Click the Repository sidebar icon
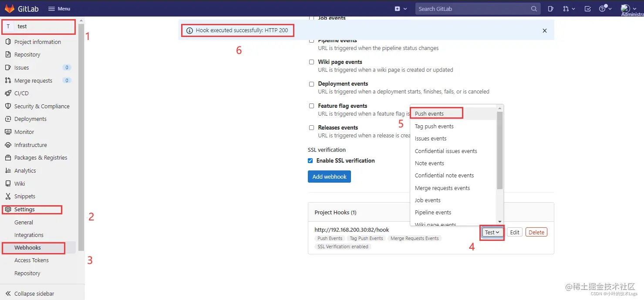This screenshot has width=644, height=300. (x=8, y=54)
